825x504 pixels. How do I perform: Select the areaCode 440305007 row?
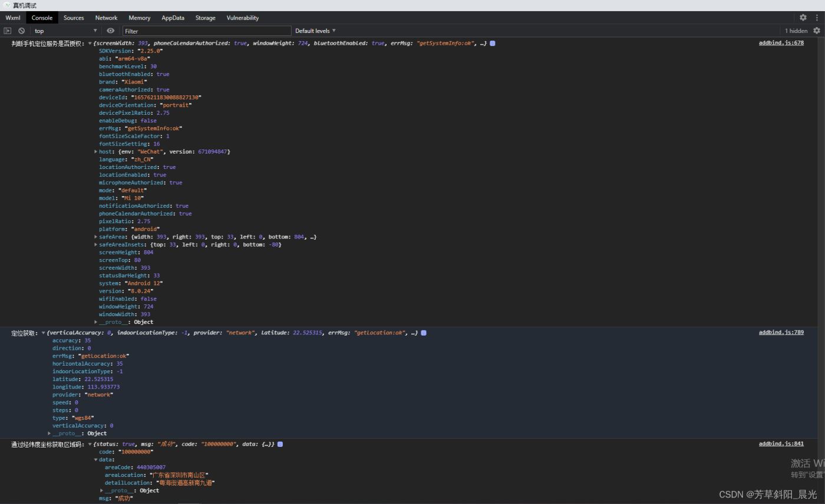click(x=135, y=467)
